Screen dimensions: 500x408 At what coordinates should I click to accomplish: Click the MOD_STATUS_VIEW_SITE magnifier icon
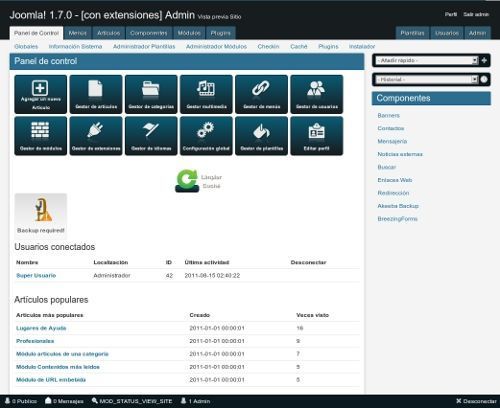tap(95, 400)
